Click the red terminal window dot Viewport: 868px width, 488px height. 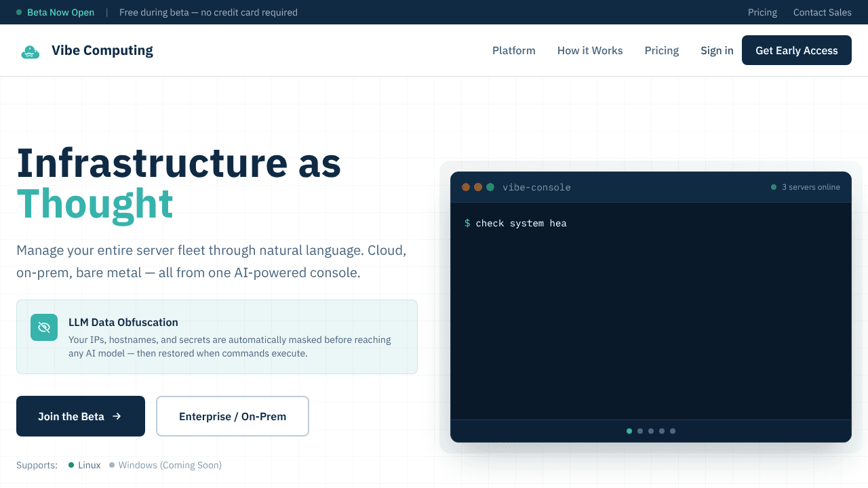point(466,187)
